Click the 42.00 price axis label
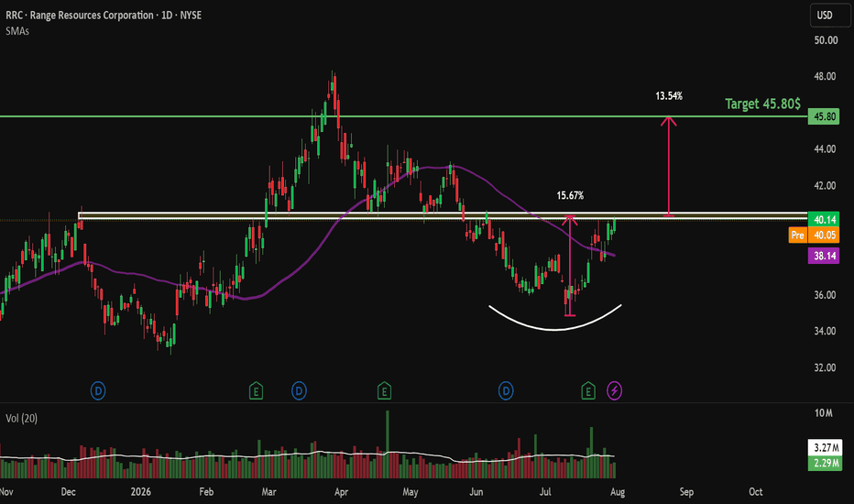Viewport: 854px width, 504px height. click(826, 186)
